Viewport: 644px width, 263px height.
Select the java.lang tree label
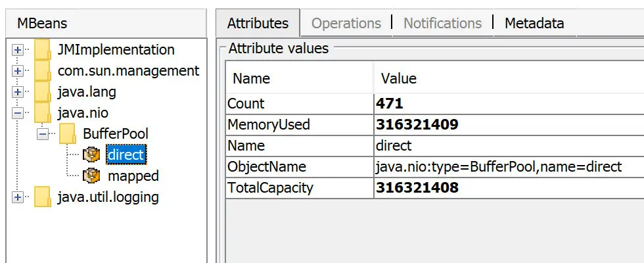(x=87, y=91)
